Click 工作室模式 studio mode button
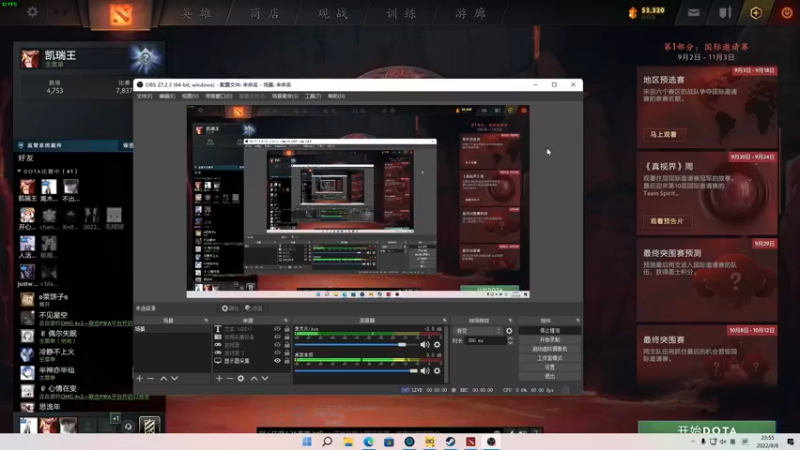Screen dimensions: 800x450 pyautogui.click(x=549, y=358)
